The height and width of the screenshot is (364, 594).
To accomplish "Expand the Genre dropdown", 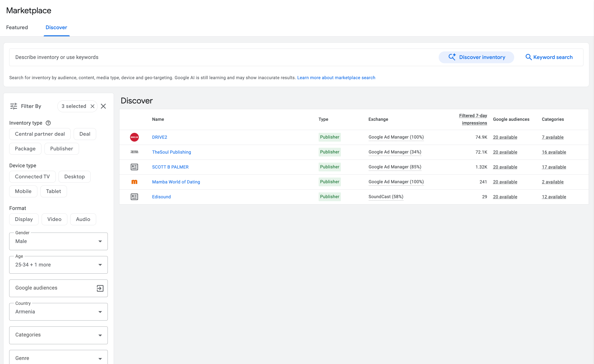I will 58,357.
